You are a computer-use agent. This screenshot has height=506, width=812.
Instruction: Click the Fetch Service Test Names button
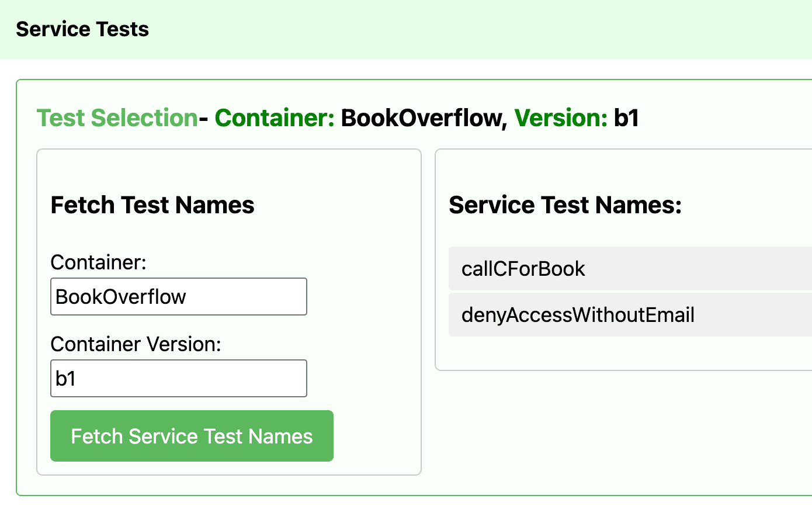192,435
